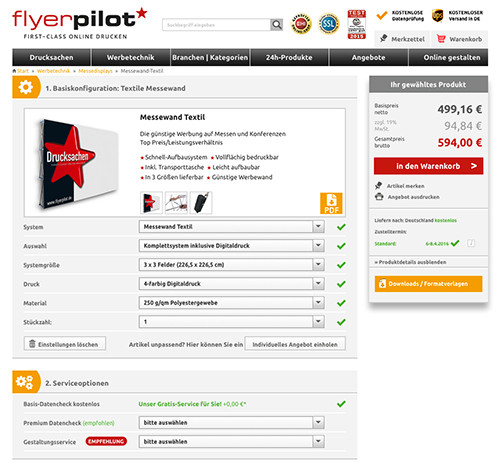
Task: Open the Systemgröße dropdown
Action: click(231, 265)
